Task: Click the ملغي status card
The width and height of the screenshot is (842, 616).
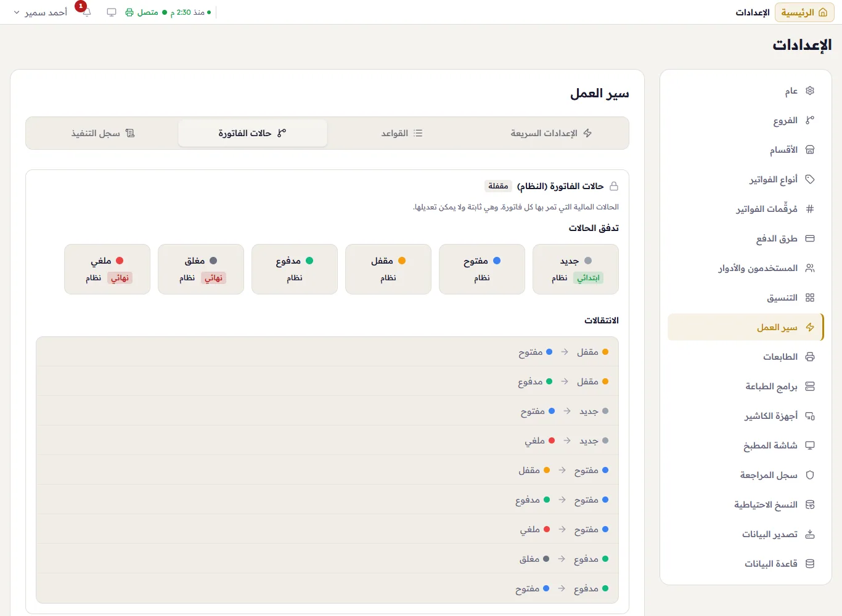Action: 107,269
